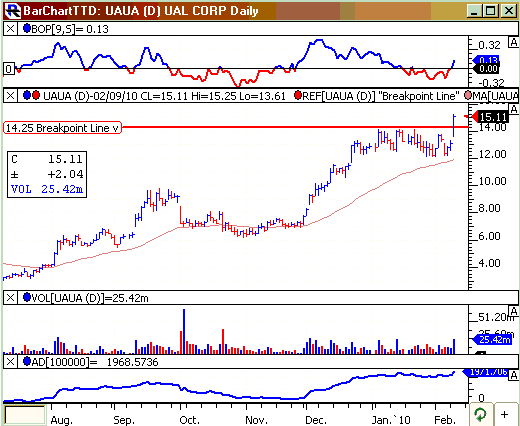Toggle auto-scale A on AD pane

click(514, 376)
